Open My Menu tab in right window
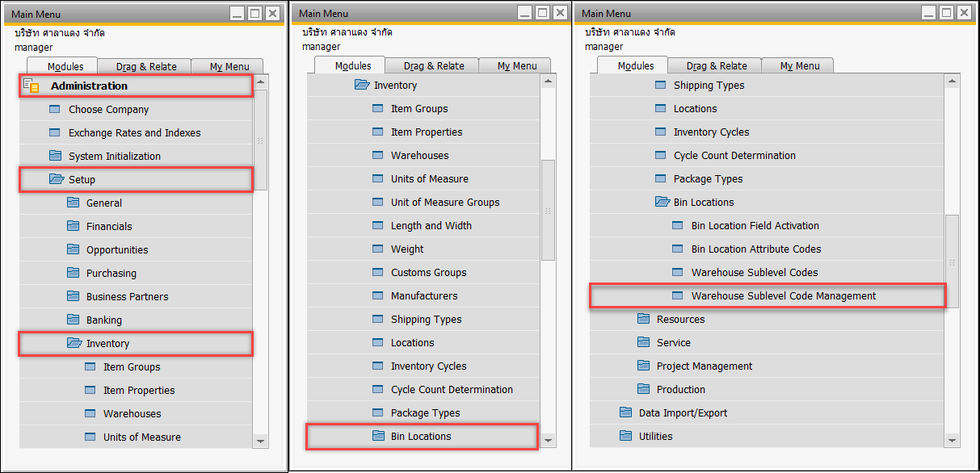 click(x=797, y=65)
